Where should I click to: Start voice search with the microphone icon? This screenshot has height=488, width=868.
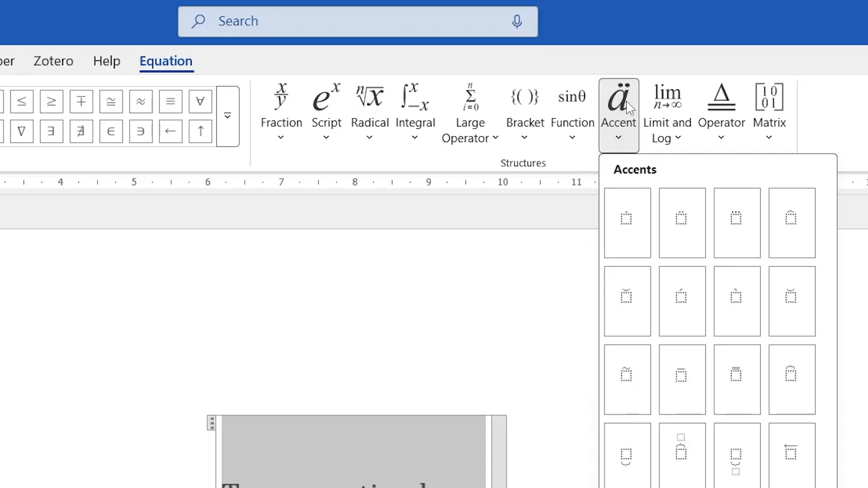point(517,22)
